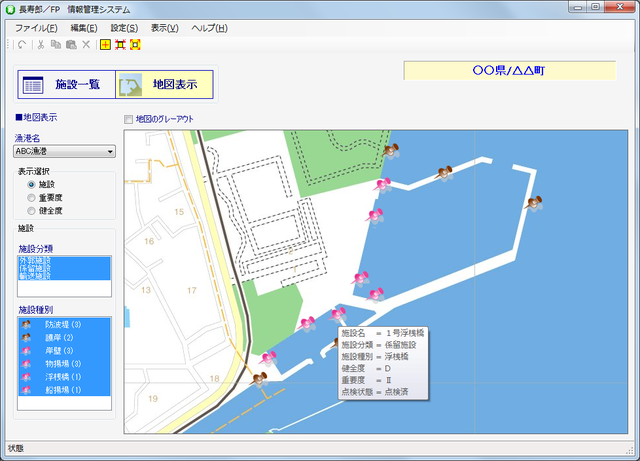The width and height of the screenshot is (640, 461).
Task: Click the cut scissors toolbar icon
Action: coord(41,45)
